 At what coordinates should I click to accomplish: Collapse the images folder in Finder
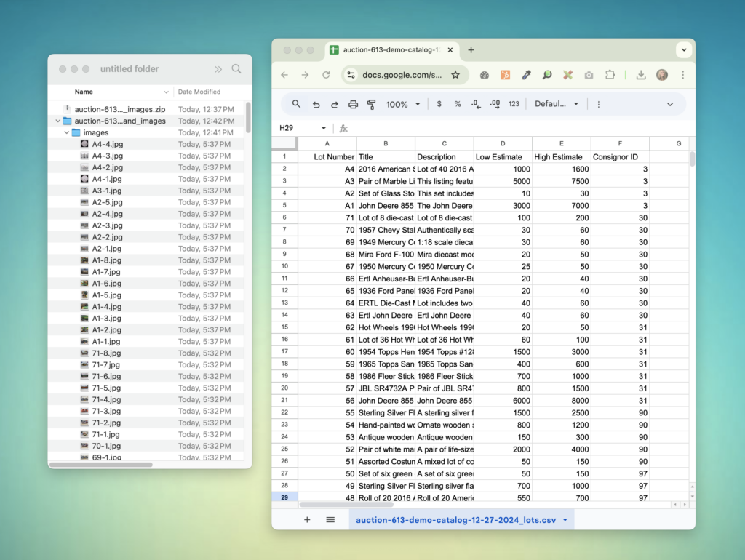coord(68,132)
